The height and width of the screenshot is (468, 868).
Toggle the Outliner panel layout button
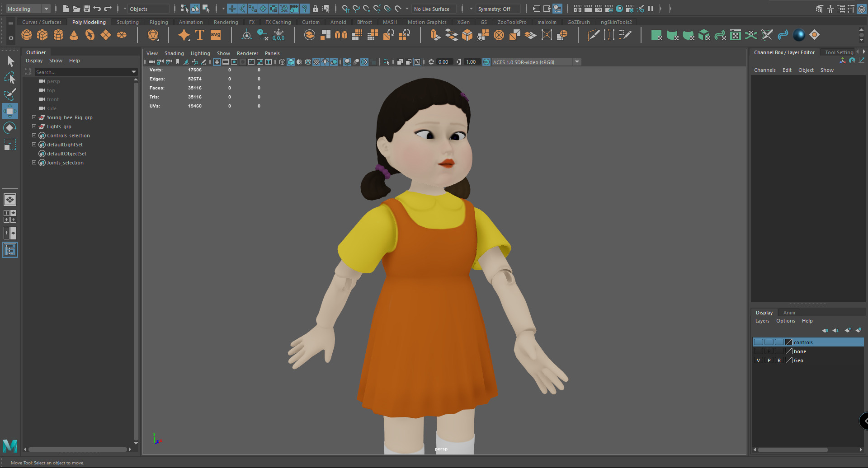[x=10, y=250]
